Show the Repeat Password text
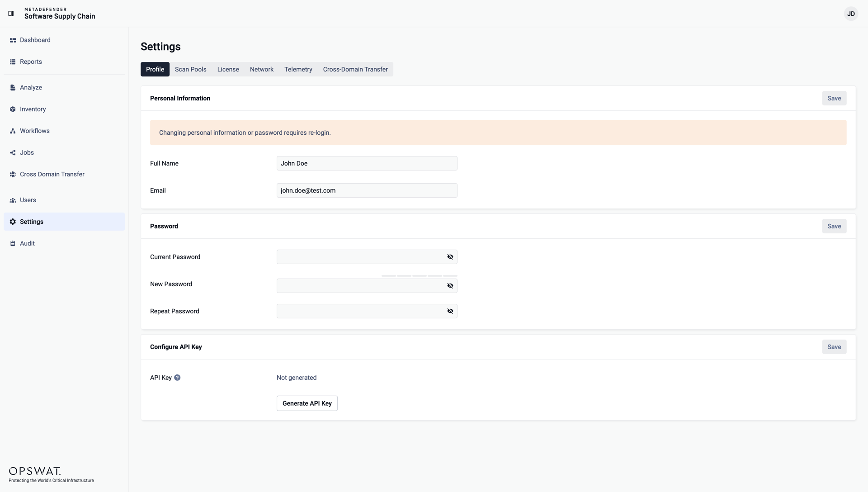The height and width of the screenshot is (492, 868). (x=450, y=311)
